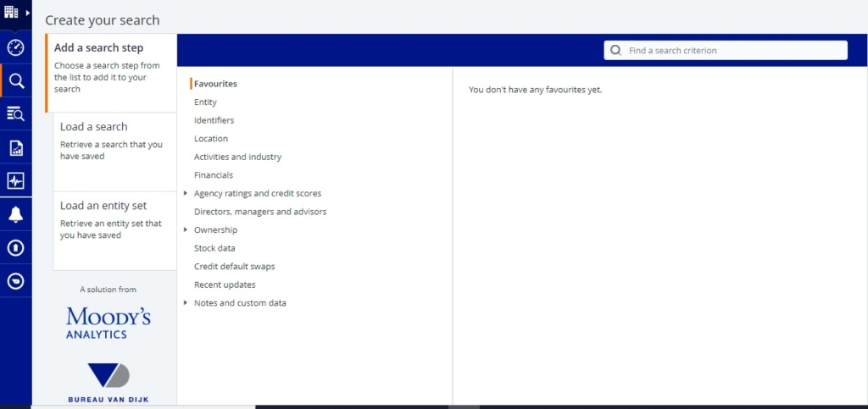868x409 pixels.
Task: Open alerts via the bell icon
Action: (15, 215)
